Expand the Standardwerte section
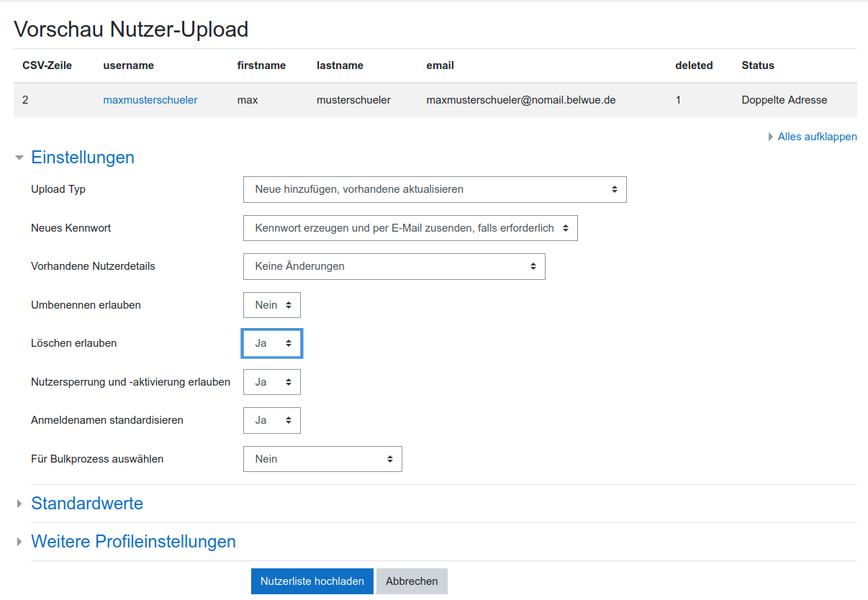The height and width of the screenshot is (600, 868). click(87, 504)
